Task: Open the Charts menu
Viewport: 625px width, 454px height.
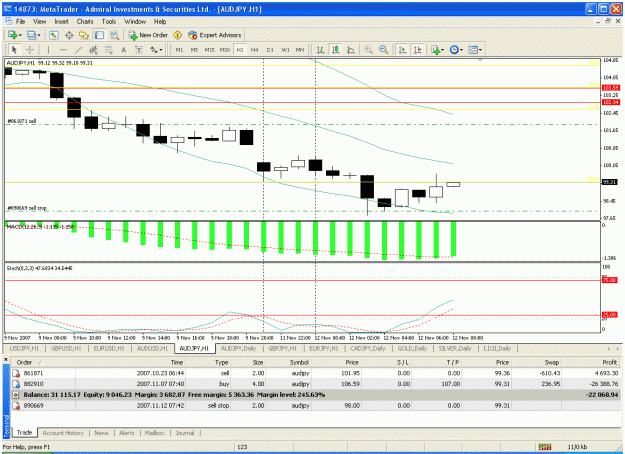Action: tap(85, 22)
